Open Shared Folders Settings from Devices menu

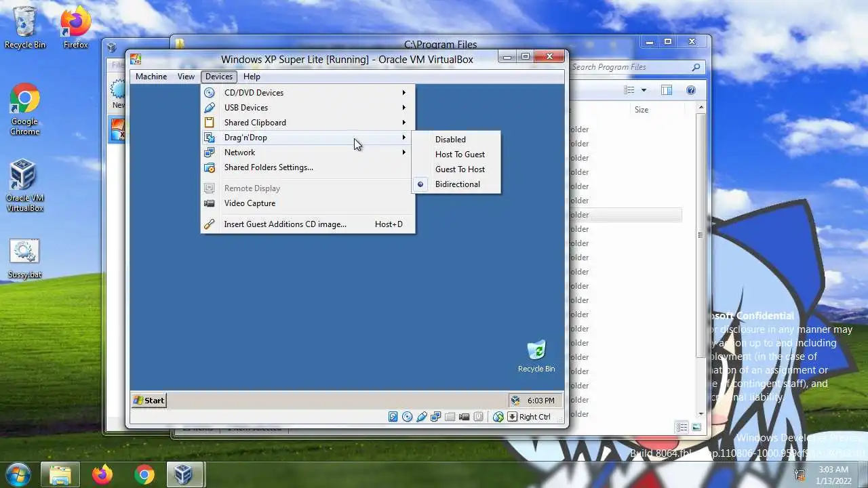point(308,167)
